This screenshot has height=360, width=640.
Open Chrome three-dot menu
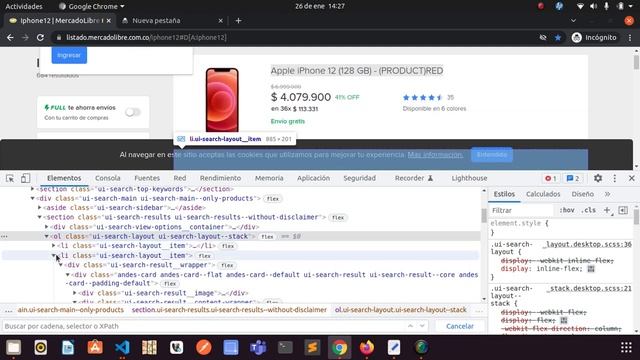(630, 38)
